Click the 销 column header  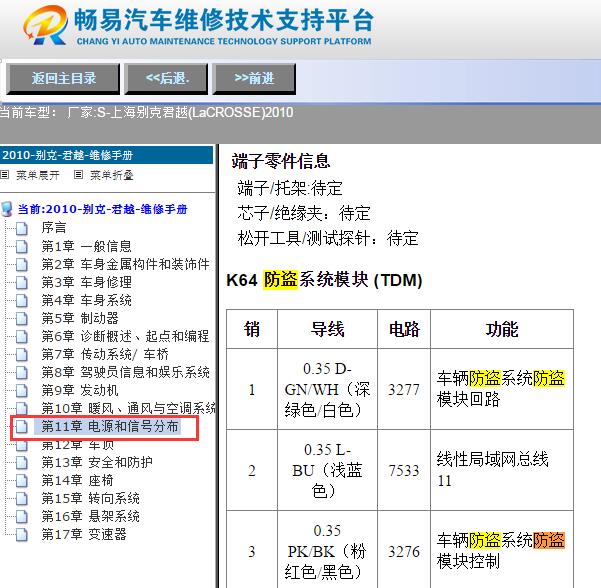click(x=252, y=329)
